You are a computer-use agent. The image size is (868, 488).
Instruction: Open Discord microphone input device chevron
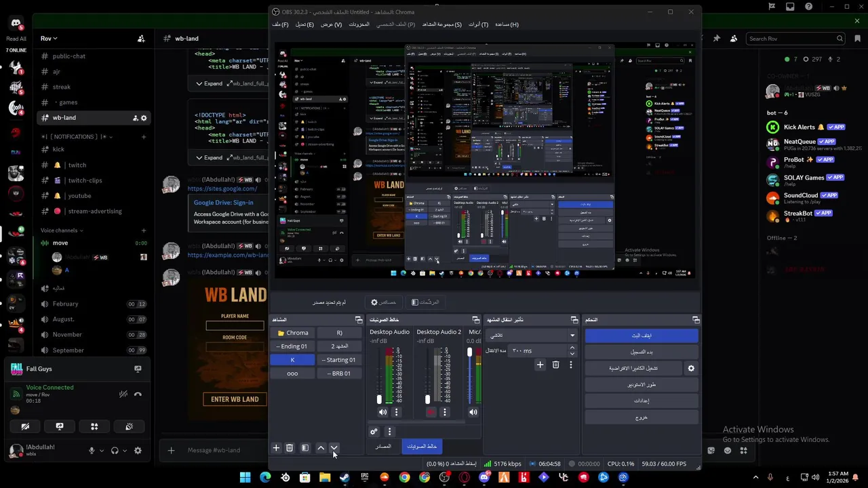tap(102, 450)
